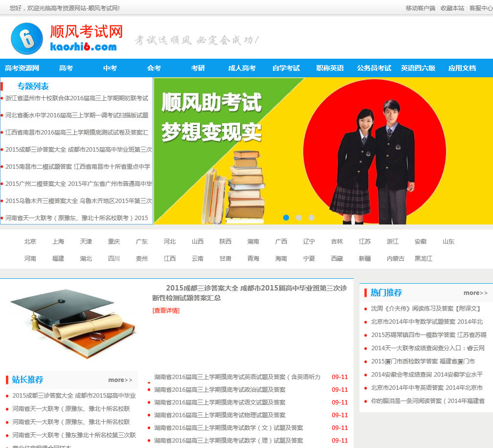Open the featured 2015成都三诊答案大全 headline
The image size is (493, 448).
250,292
